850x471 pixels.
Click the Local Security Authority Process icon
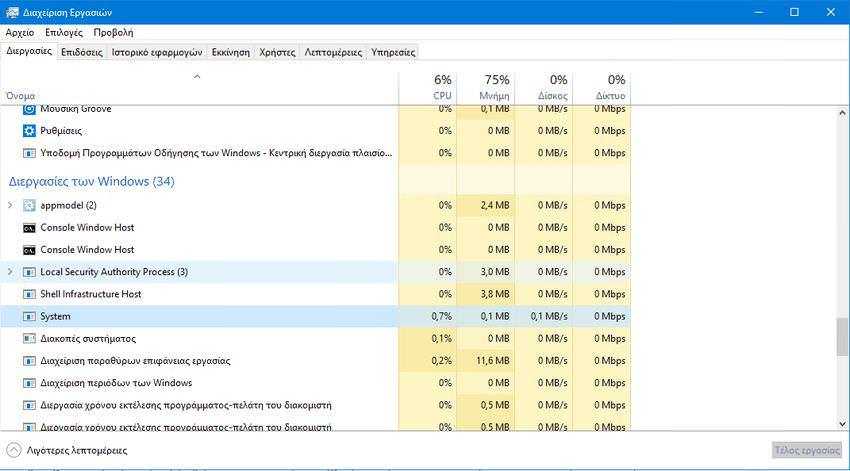[x=29, y=272]
